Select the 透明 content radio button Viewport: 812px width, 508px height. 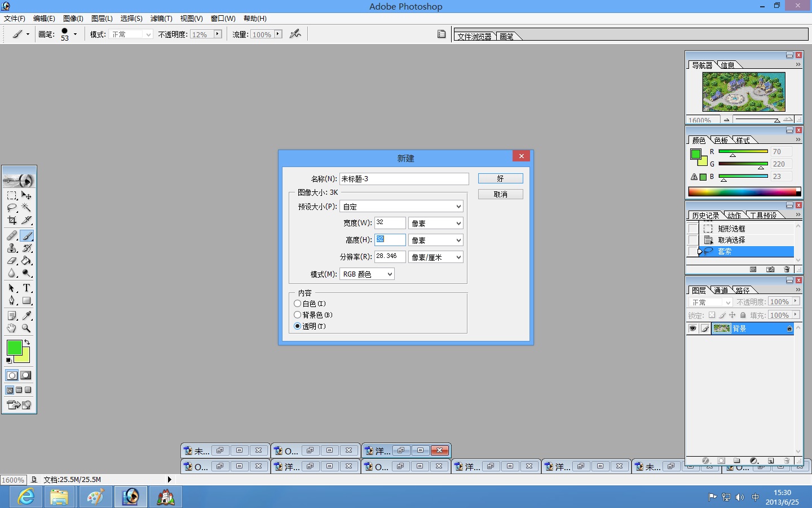[297, 326]
